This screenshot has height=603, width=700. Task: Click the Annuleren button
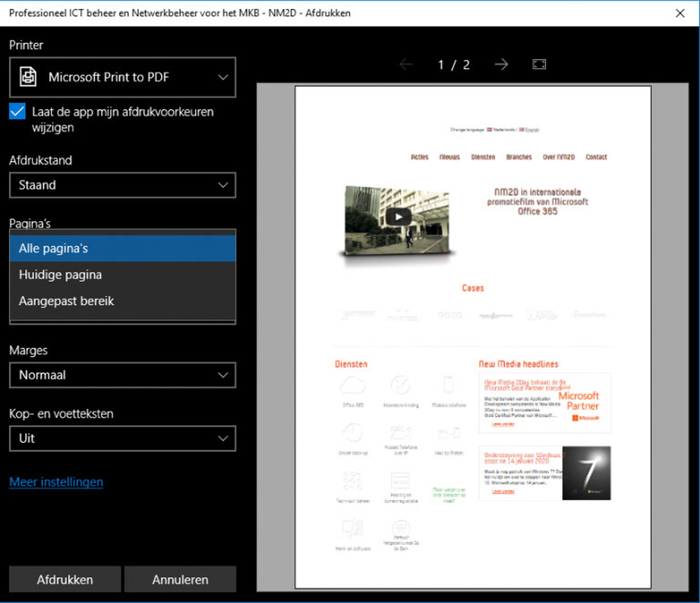[x=180, y=579]
